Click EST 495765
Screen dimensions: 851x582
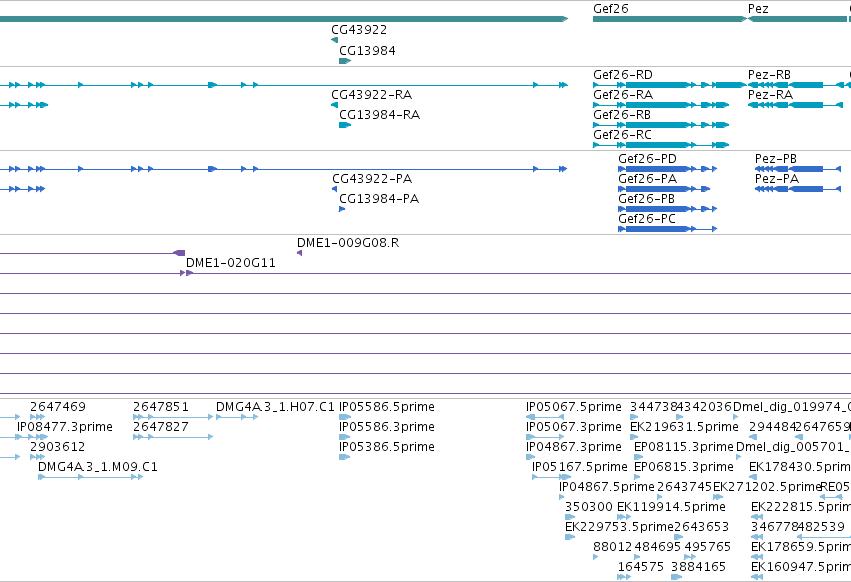point(690,558)
